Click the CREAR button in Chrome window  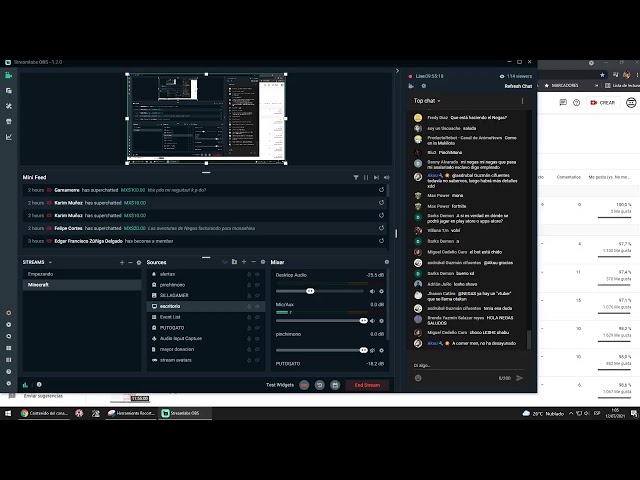(x=603, y=102)
